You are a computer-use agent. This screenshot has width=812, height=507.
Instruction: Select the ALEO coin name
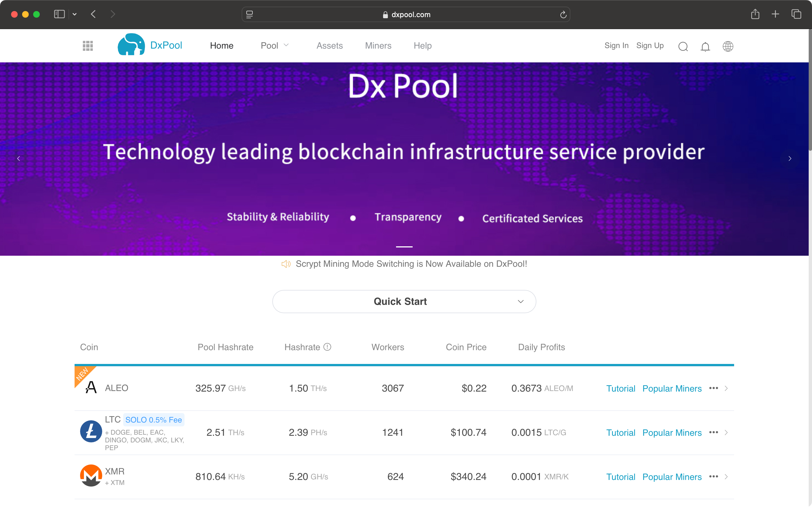116,388
